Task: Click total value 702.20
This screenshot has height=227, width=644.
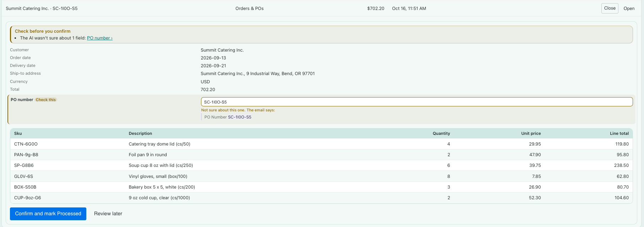Action: pos(208,90)
